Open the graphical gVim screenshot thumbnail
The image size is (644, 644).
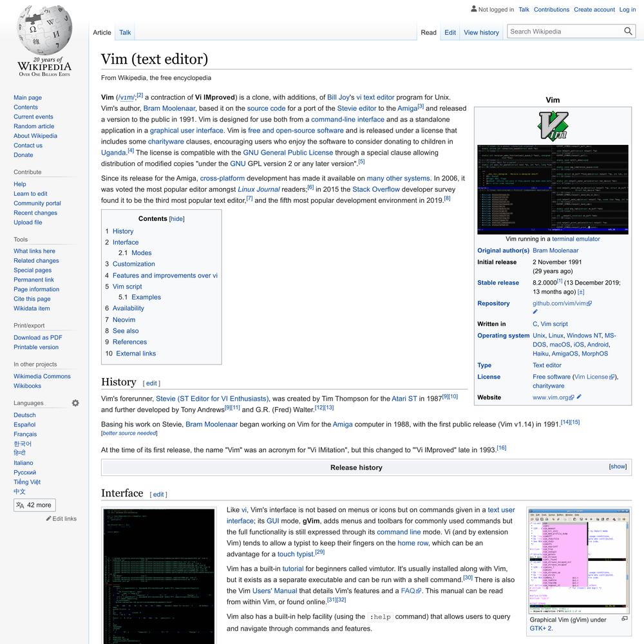(579, 561)
